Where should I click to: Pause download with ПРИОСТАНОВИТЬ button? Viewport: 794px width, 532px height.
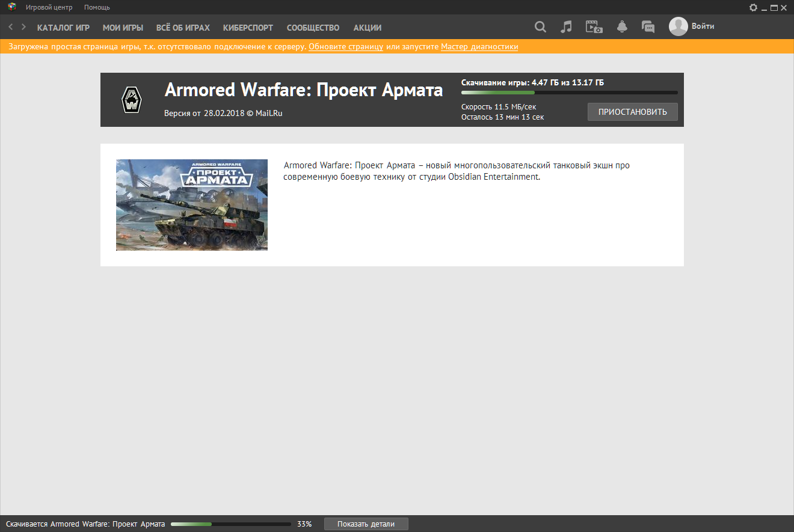point(632,112)
